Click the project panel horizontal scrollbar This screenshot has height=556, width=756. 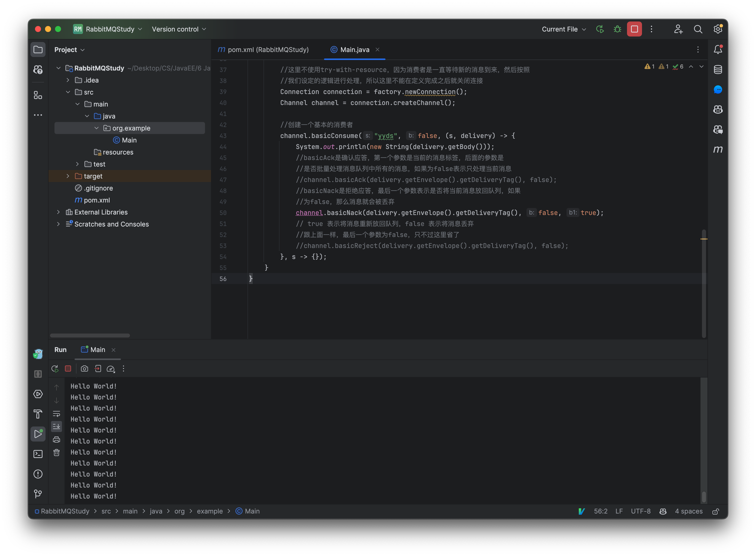pyautogui.click(x=90, y=335)
